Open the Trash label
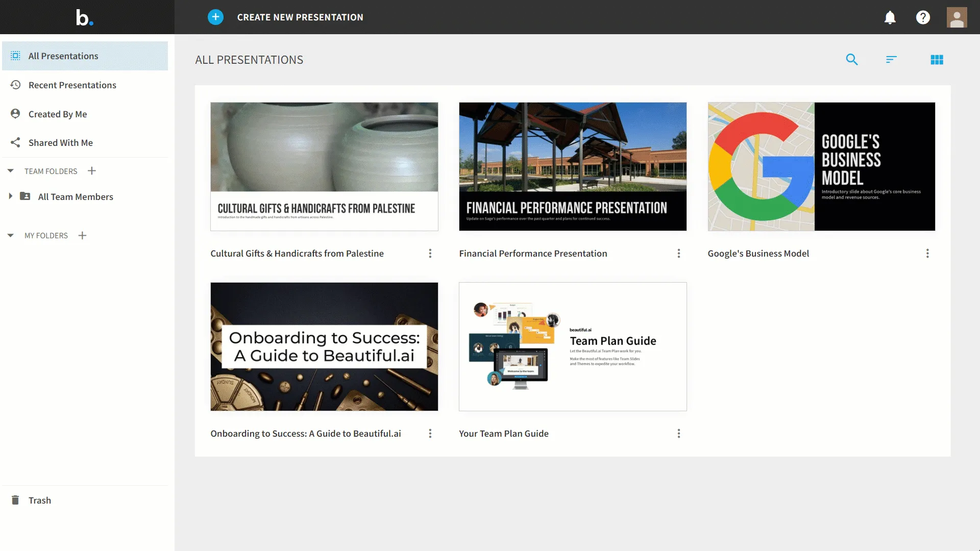The width and height of the screenshot is (980, 551). [x=40, y=500]
